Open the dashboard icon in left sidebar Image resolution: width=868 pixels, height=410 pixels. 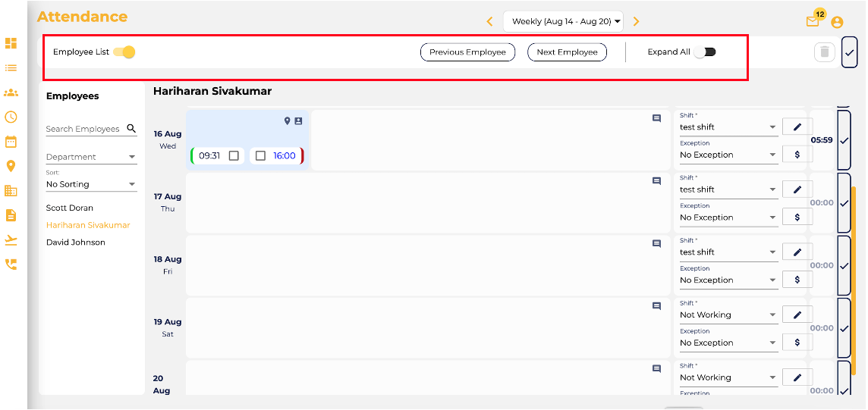11,43
